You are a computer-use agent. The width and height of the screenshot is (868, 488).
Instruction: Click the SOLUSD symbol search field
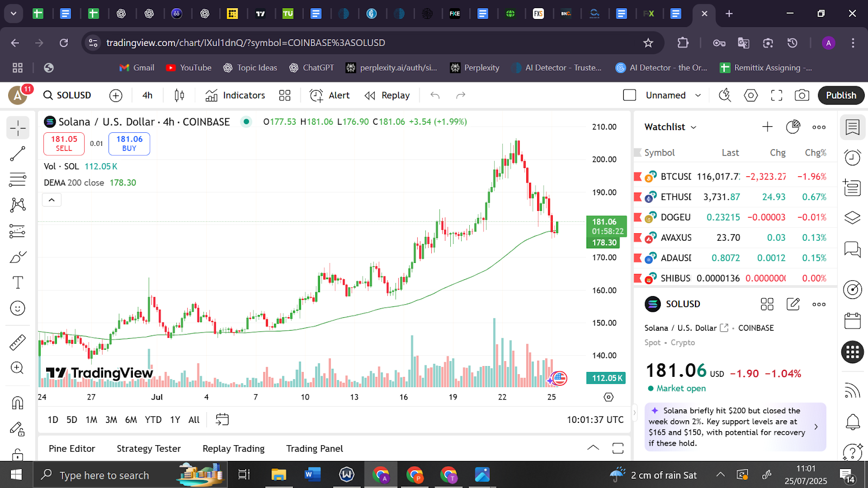point(68,95)
